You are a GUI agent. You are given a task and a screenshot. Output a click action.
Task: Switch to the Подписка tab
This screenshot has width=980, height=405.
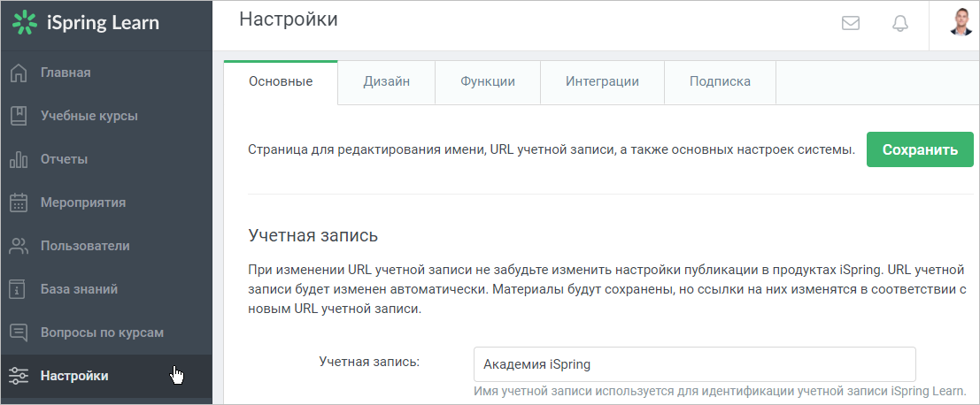click(720, 81)
